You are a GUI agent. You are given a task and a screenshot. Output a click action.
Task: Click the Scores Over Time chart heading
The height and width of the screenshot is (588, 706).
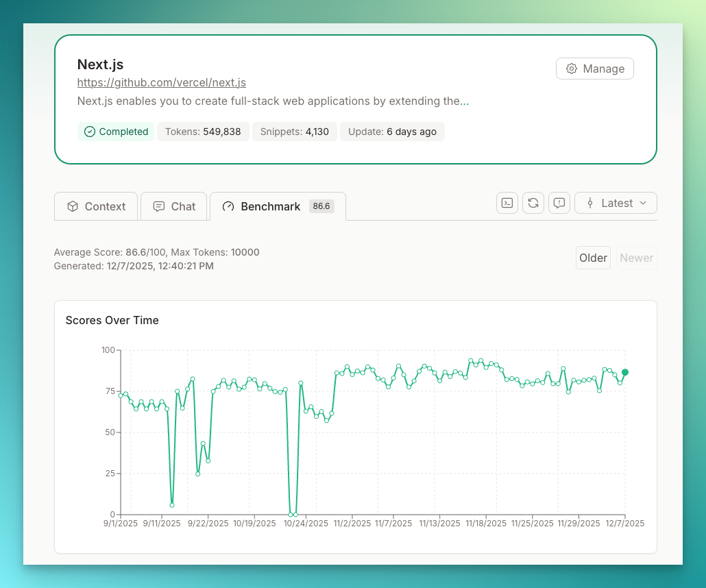[112, 320]
